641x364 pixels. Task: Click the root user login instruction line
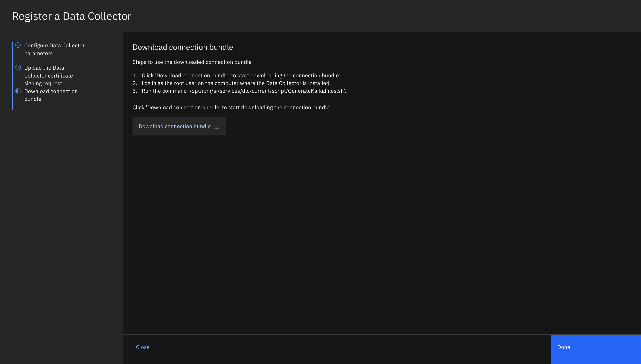tap(236, 83)
